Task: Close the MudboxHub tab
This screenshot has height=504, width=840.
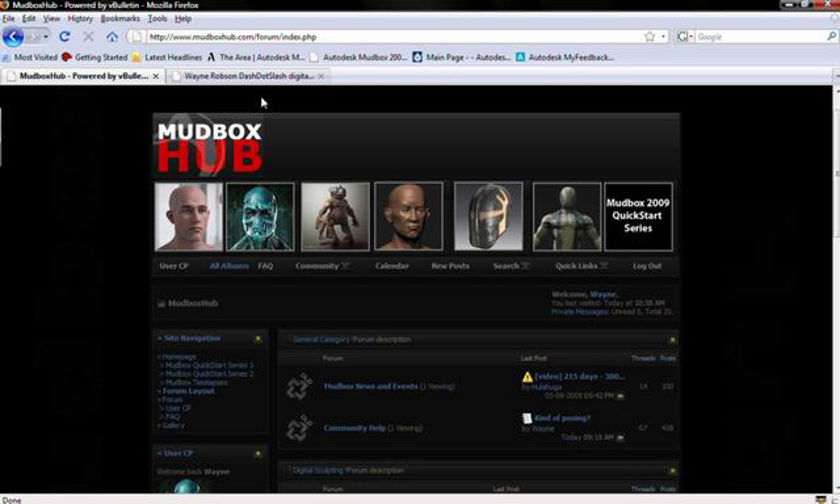Action: [x=156, y=76]
